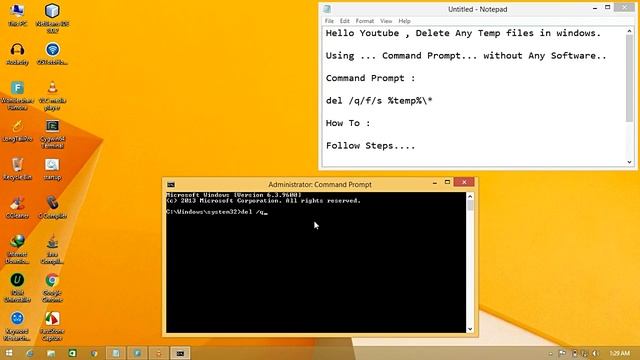Click the green app icon on taskbar
The height and width of the screenshot is (360, 640).
click(72, 353)
